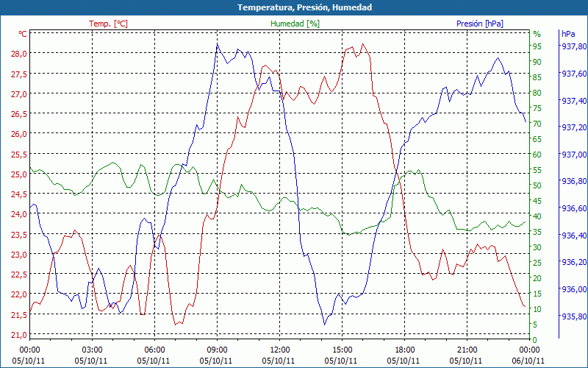Click pressure axis value '936,80'
588x368 pixels.
click(x=573, y=181)
